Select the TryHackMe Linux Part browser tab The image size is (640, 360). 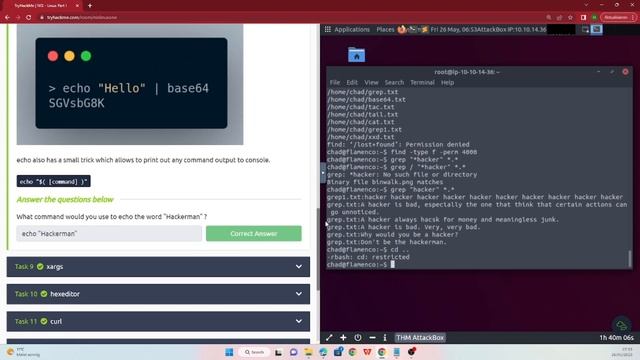(41, 6)
